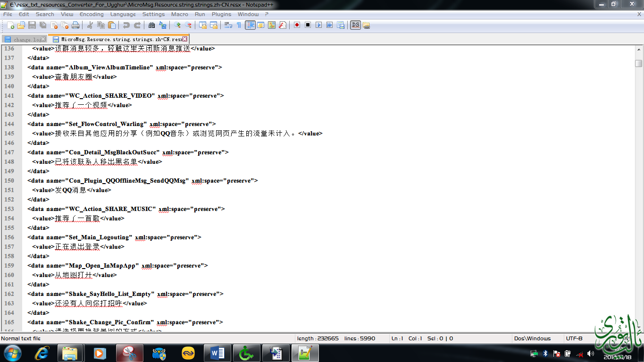Click the Close document toolbar icon
Viewport: 644px width, 362px height.
point(54,25)
